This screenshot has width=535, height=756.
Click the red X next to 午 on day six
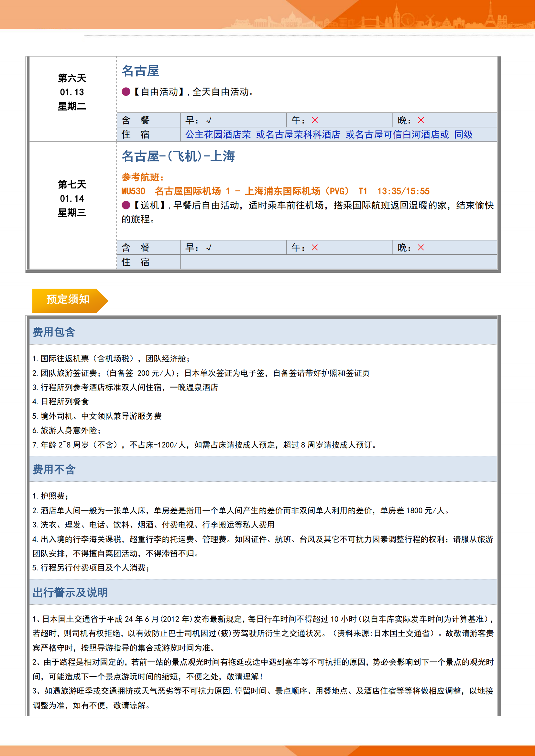coord(315,121)
